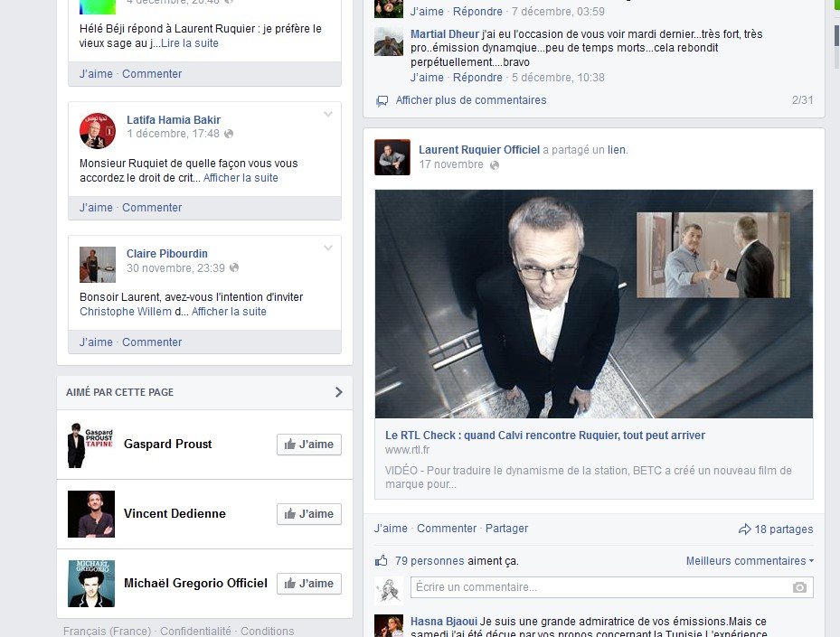Open Claire Pibourdin's profile picture
The height and width of the screenshot is (637, 840).
click(x=98, y=265)
